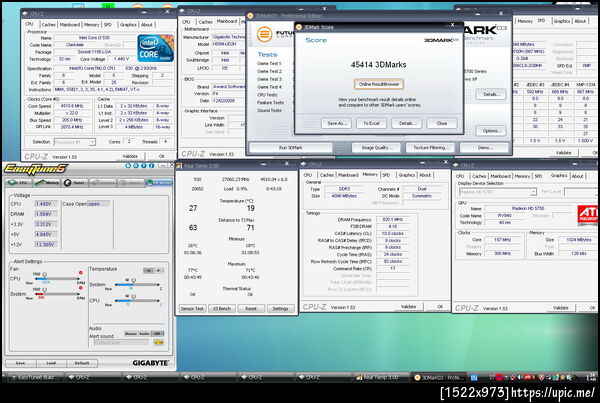
Task: Click the 45414 3DMarks score text
Action: click(x=378, y=65)
